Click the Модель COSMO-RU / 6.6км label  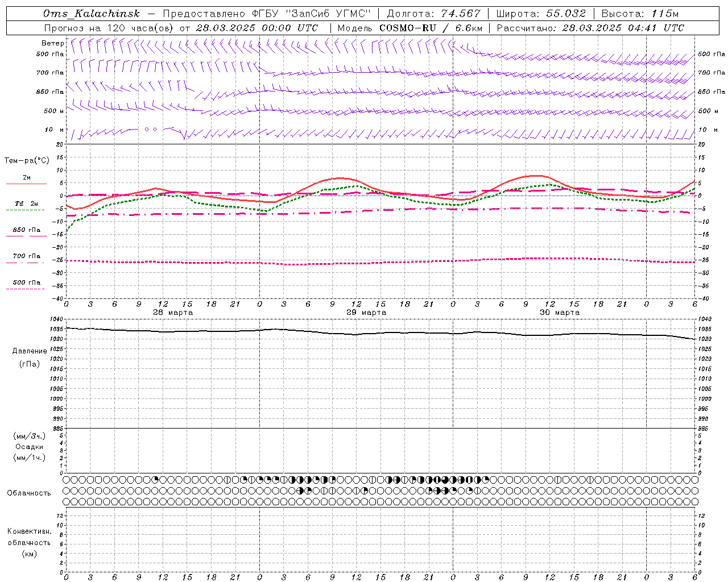pyautogui.click(x=410, y=28)
